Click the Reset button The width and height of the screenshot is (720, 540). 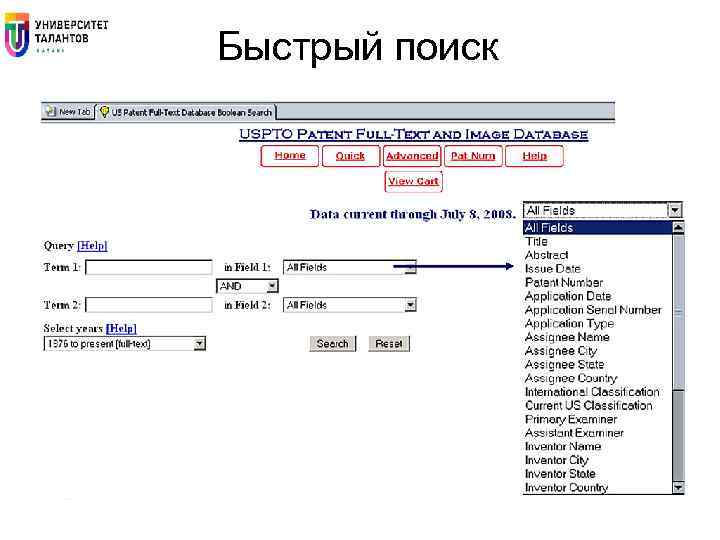389,343
